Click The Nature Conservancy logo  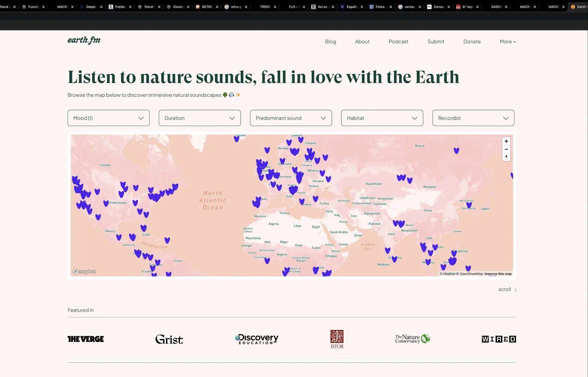[412, 339]
